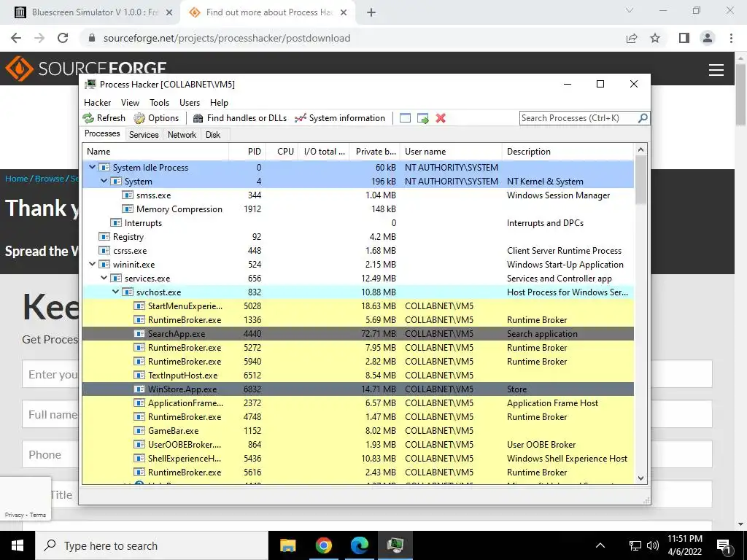Select the UserOOBEBroker process row
The width and height of the screenshot is (747, 560).
pyautogui.click(x=357, y=444)
